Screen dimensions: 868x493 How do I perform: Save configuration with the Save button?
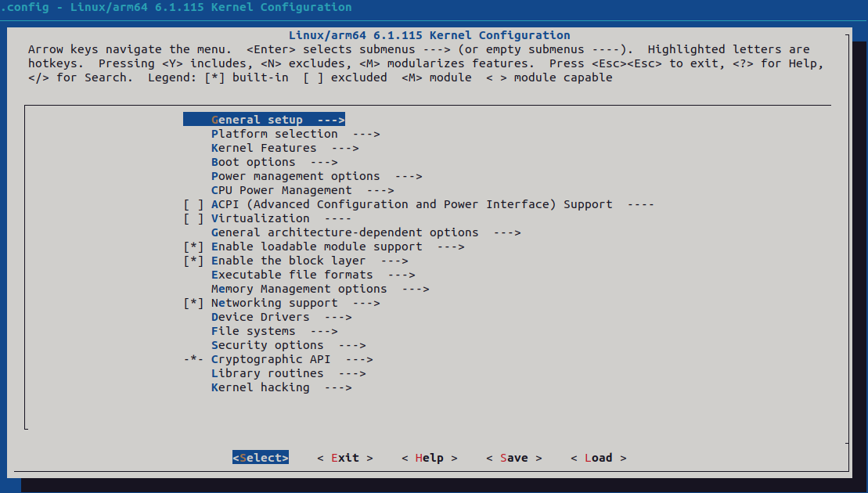point(514,458)
